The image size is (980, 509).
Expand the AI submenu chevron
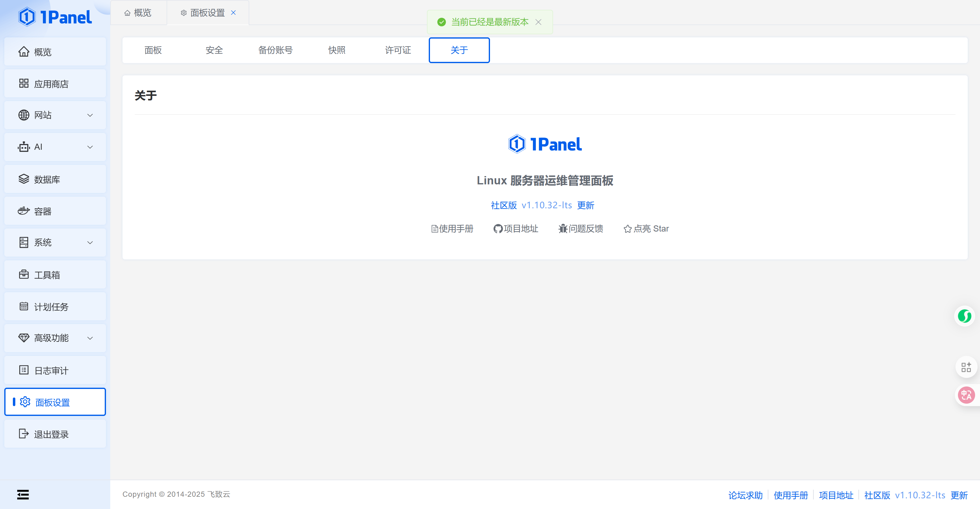90,147
